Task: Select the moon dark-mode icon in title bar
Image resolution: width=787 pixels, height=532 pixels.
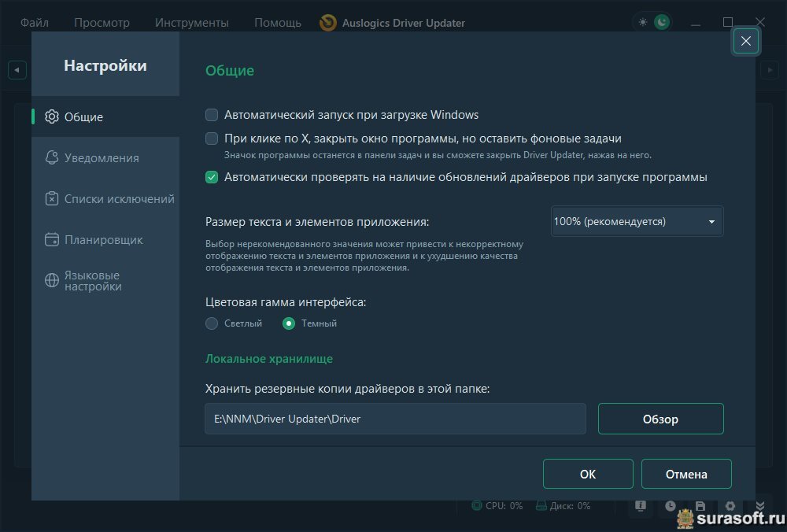Action: point(662,22)
